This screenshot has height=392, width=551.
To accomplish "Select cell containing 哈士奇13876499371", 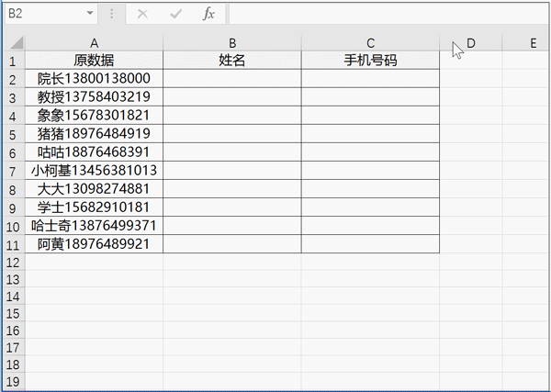I will (x=94, y=226).
